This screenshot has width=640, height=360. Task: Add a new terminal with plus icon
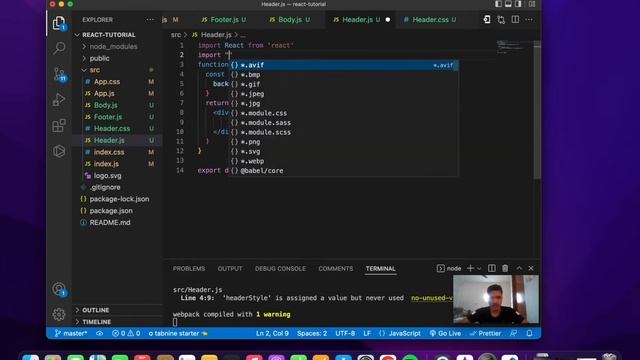pyautogui.click(x=470, y=268)
